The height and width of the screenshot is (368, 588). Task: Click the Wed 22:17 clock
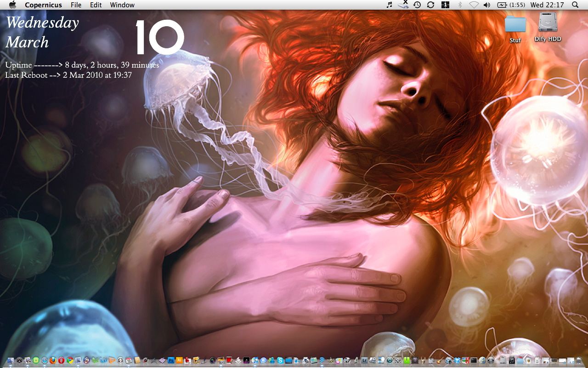tap(547, 5)
